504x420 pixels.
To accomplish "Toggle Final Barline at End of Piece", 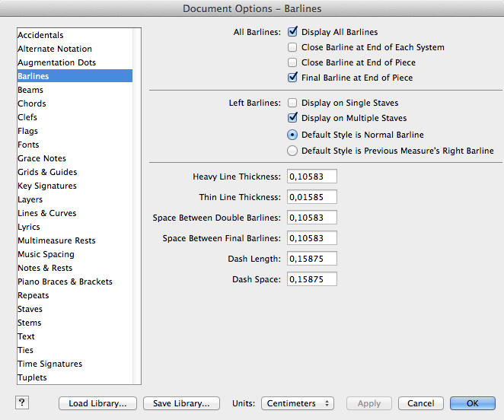I will coord(292,78).
